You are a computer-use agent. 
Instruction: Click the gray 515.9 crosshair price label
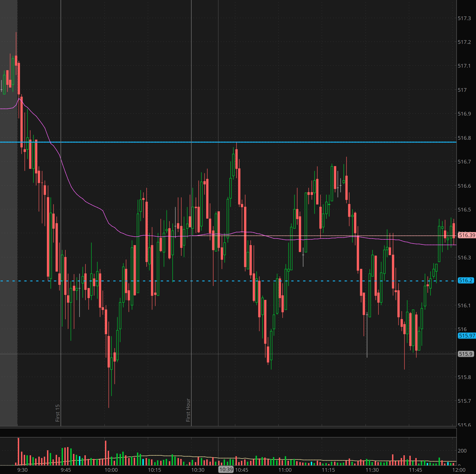[466, 354]
